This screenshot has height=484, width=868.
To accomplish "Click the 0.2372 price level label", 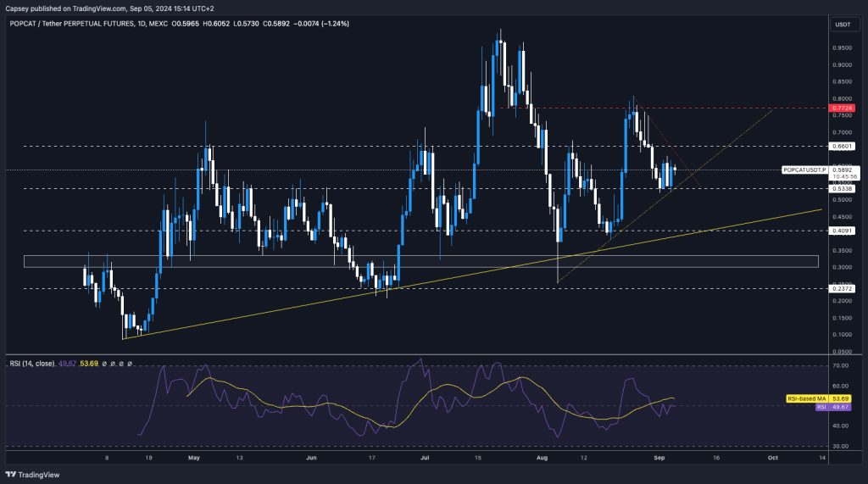I will point(843,288).
